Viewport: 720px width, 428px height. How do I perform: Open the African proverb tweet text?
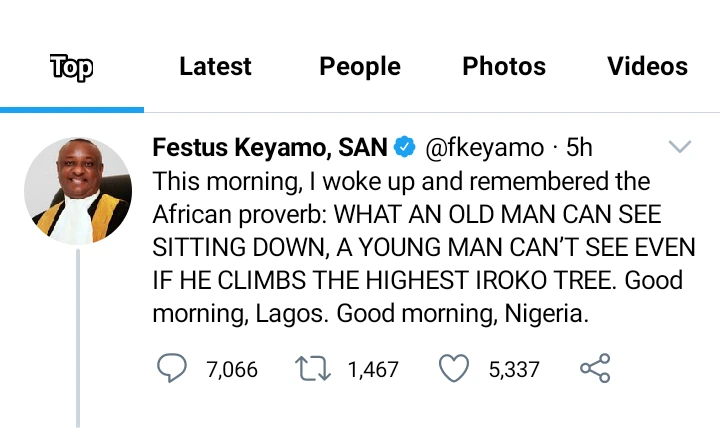pyautogui.click(x=424, y=248)
